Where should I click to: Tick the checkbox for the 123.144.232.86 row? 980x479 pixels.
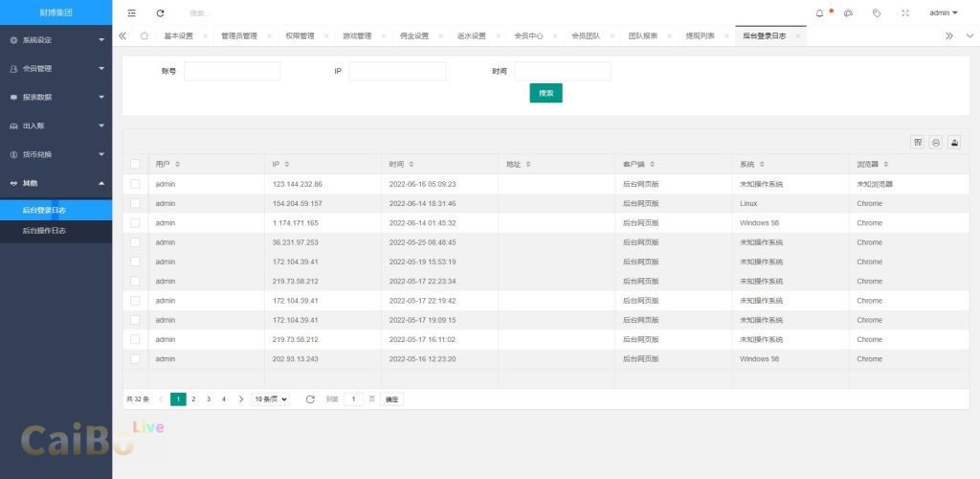coord(135,184)
